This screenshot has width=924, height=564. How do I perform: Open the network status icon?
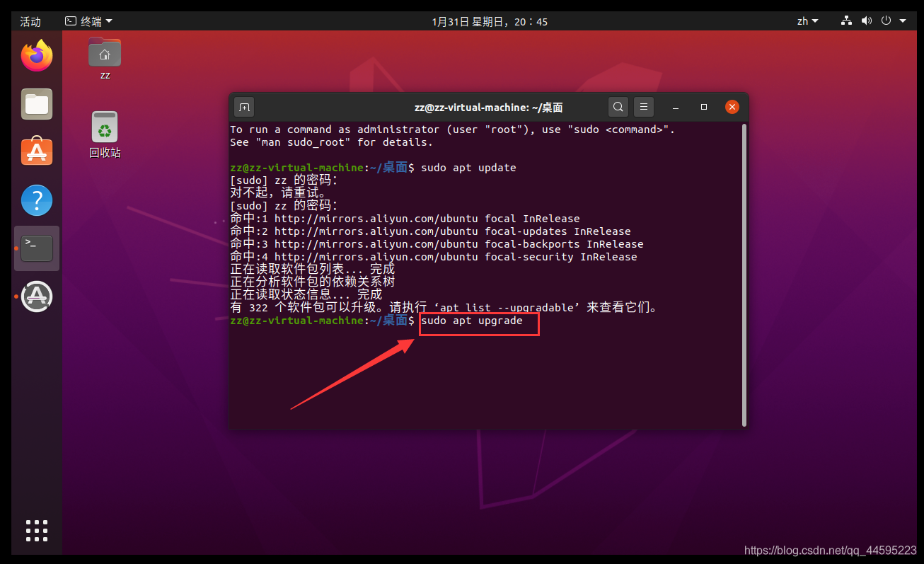[846, 21]
